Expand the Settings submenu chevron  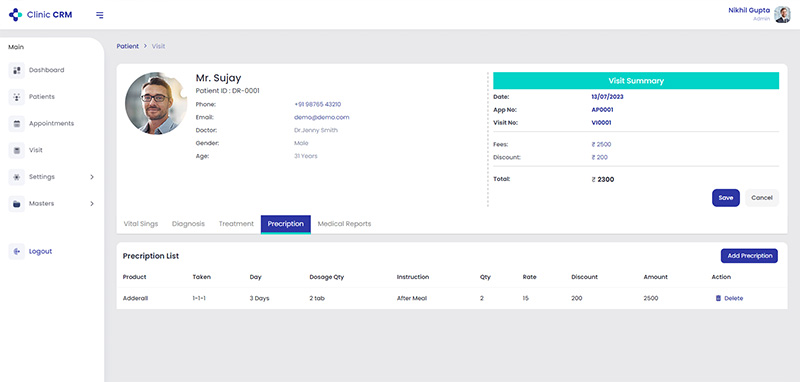(92, 177)
